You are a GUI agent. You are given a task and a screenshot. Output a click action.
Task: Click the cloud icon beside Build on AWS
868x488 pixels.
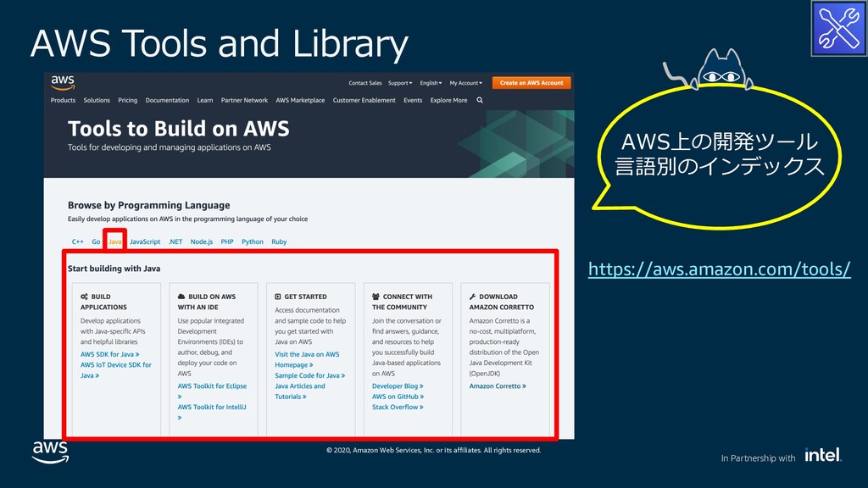tap(181, 297)
